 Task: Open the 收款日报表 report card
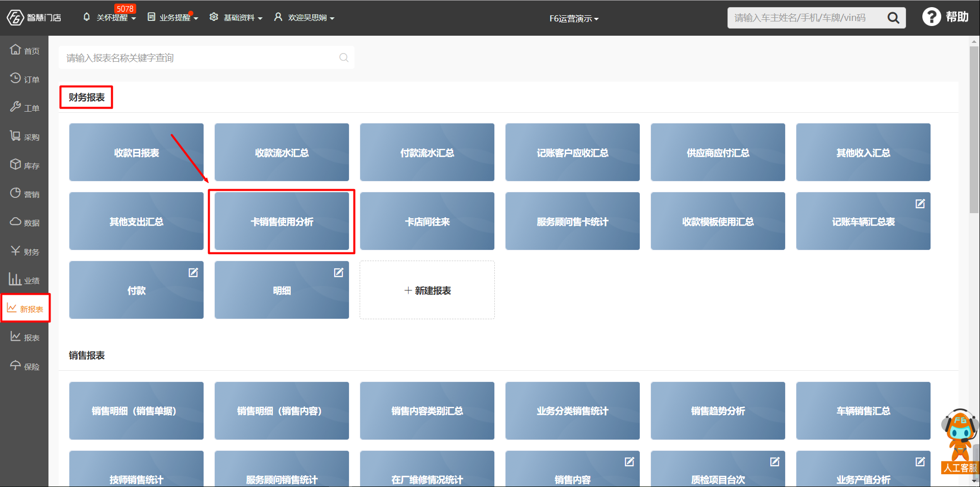pos(136,152)
